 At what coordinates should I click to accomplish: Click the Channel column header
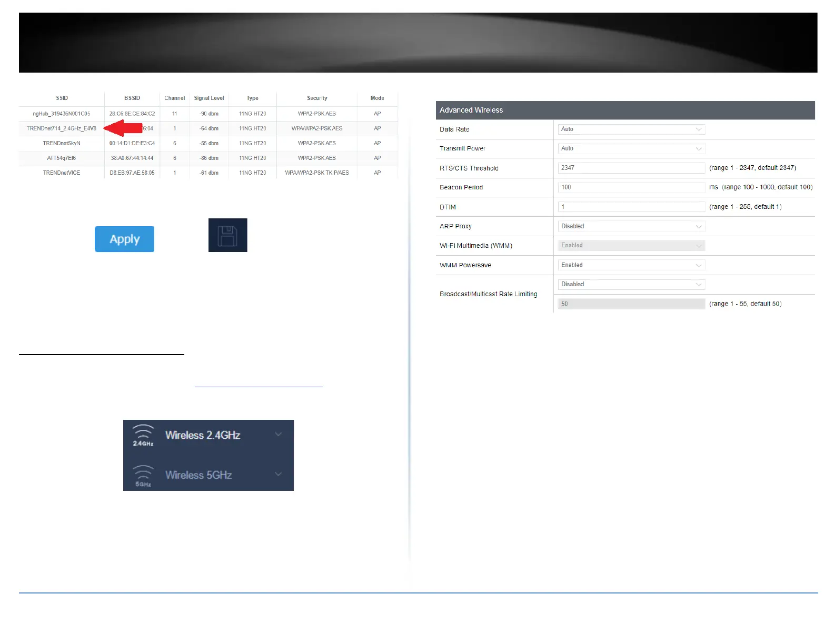[175, 98]
